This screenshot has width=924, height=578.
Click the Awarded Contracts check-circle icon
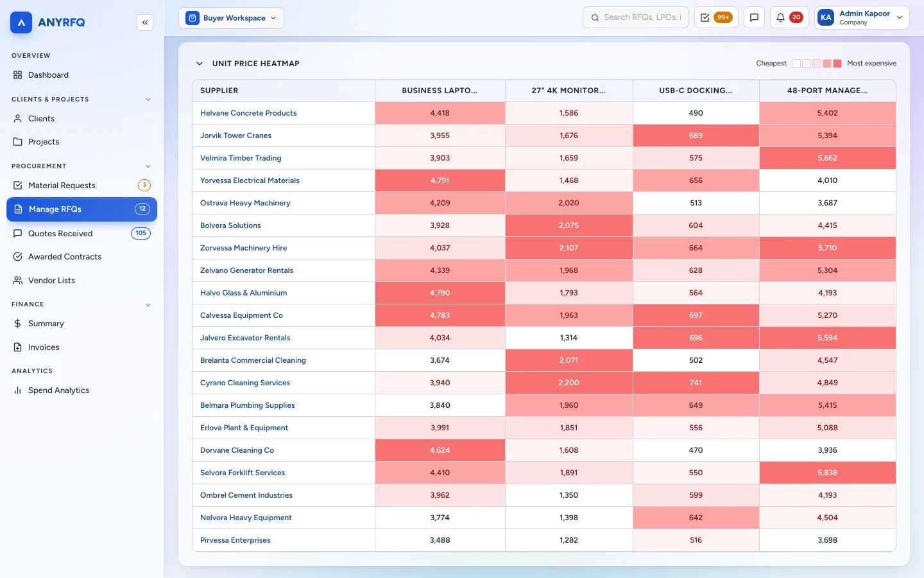click(18, 257)
